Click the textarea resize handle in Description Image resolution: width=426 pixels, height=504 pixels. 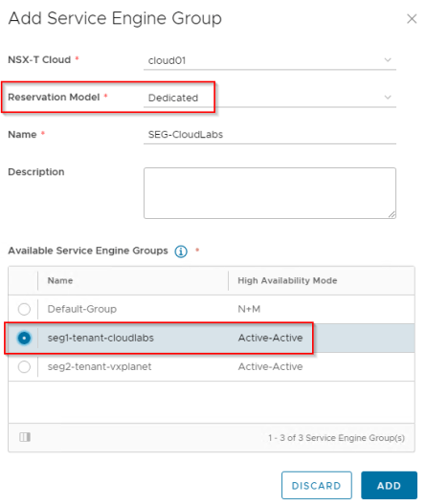pyautogui.click(x=392, y=214)
